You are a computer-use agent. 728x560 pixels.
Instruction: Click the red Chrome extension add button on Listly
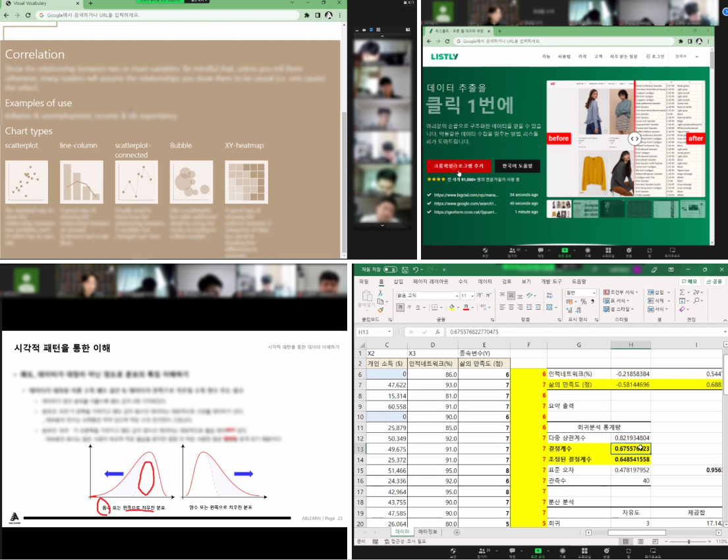pos(459,166)
